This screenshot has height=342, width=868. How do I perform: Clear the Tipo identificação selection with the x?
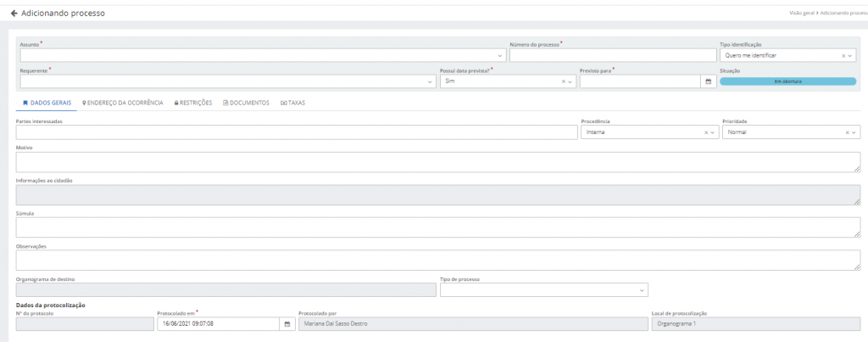point(843,55)
